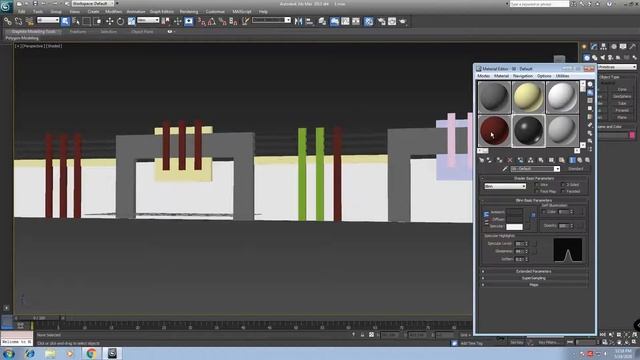
Task: Activate the Select Object tool
Action: 65,21
